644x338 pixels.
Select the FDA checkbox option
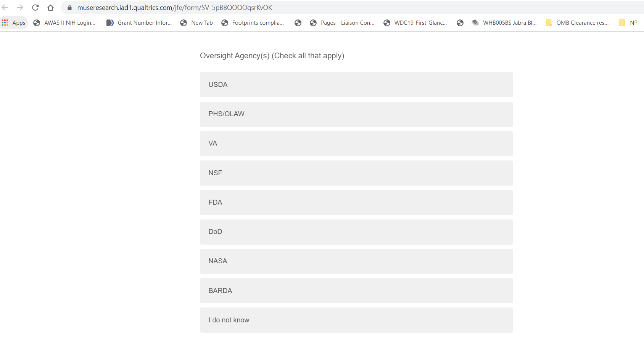point(356,202)
